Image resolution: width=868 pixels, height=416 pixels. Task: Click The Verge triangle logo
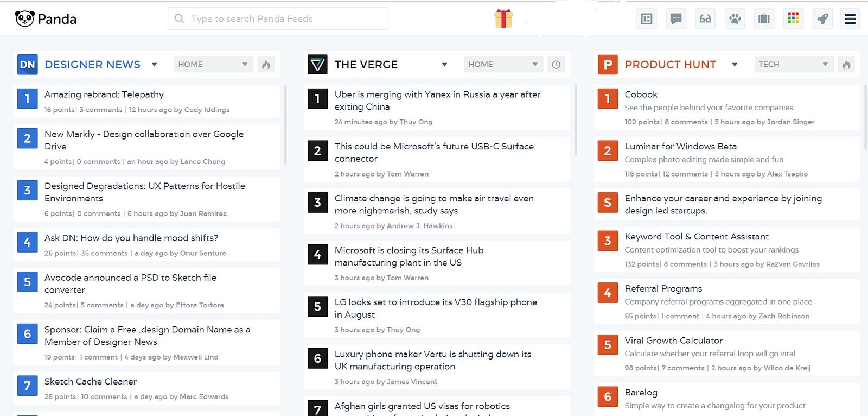317,65
